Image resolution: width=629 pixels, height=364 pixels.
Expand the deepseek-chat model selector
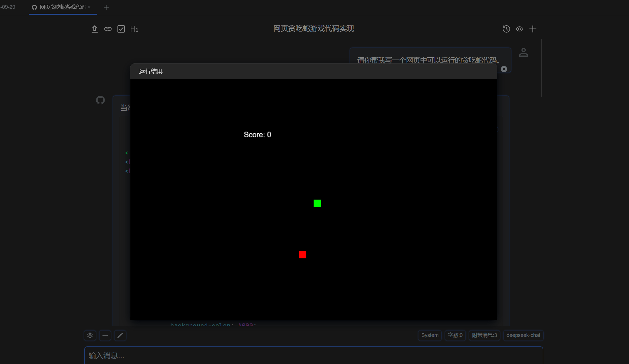tap(523, 335)
